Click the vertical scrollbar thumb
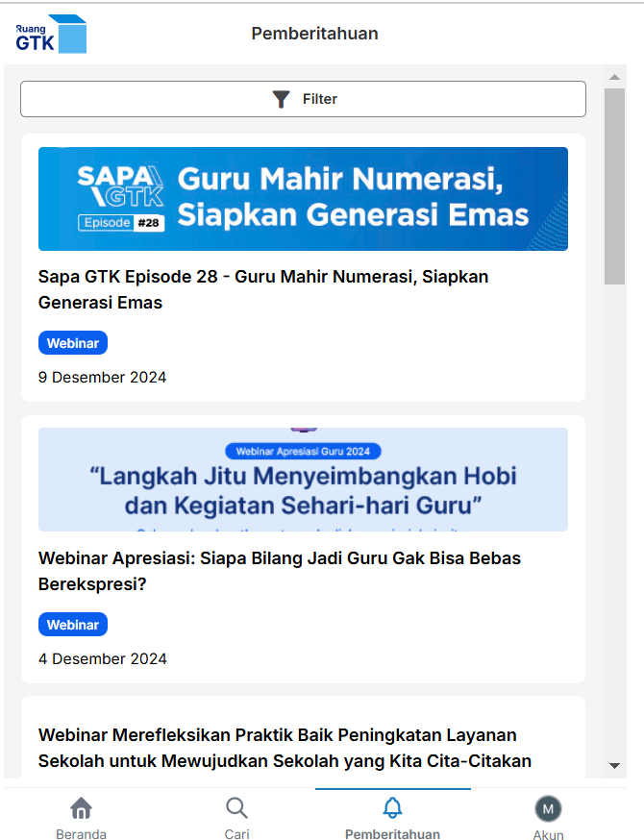 [614, 185]
